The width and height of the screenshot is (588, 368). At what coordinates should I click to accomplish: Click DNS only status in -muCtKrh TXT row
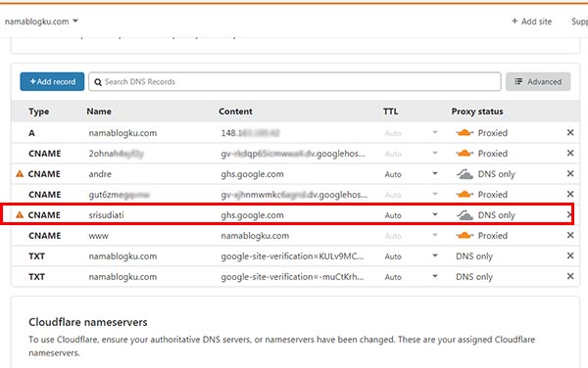pos(474,277)
